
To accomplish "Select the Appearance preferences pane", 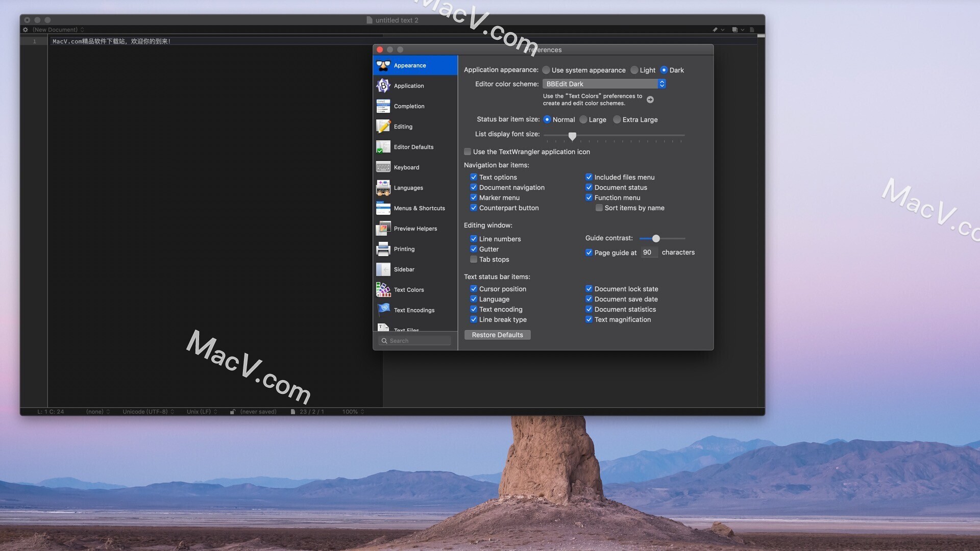I will [409, 65].
